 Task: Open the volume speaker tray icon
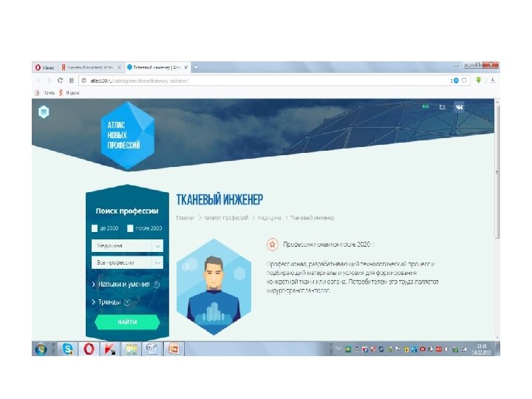pyautogui.click(x=447, y=349)
